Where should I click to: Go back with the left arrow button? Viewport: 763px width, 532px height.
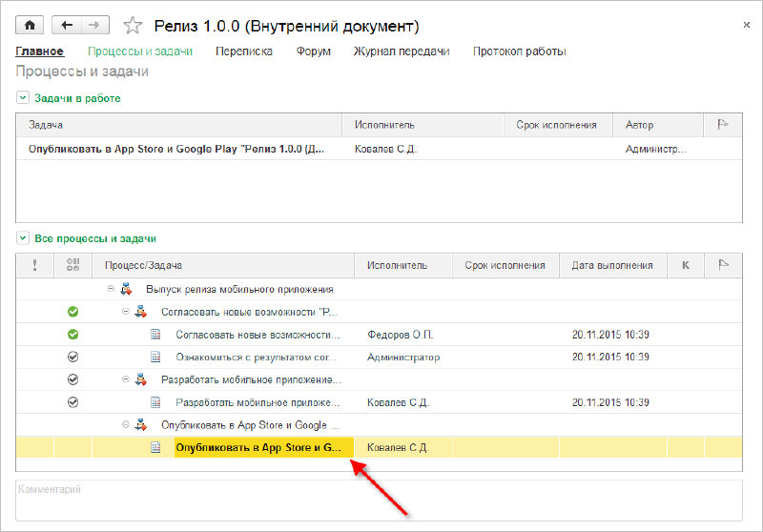tap(67, 25)
